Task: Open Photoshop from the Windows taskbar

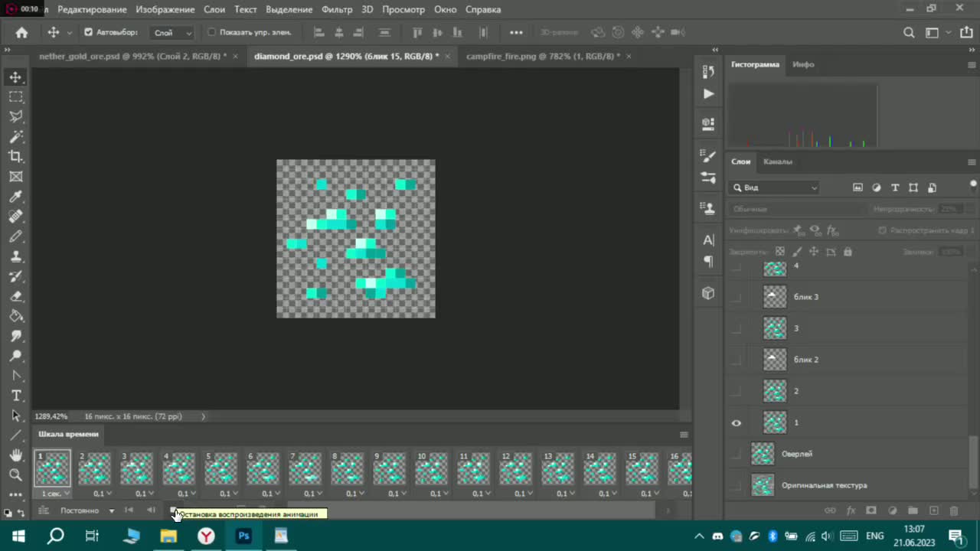Action: pos(243,536)
